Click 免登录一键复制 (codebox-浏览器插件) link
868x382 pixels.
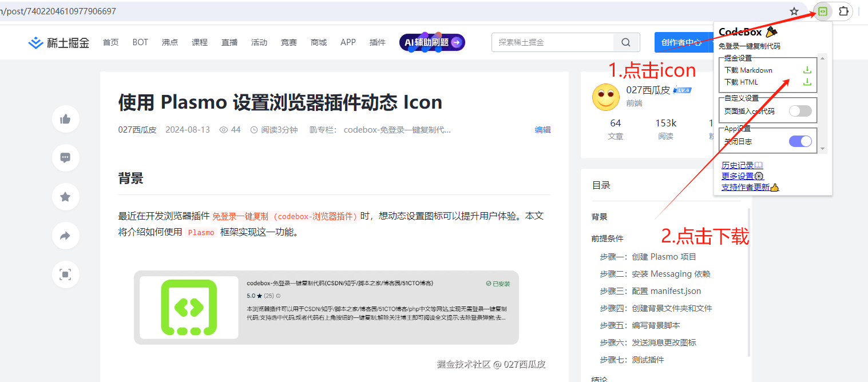pos(285,216)
